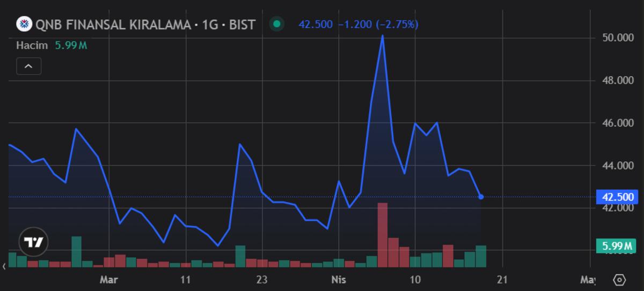Click the left scroll arrow at chart edge

click(4, 265)
